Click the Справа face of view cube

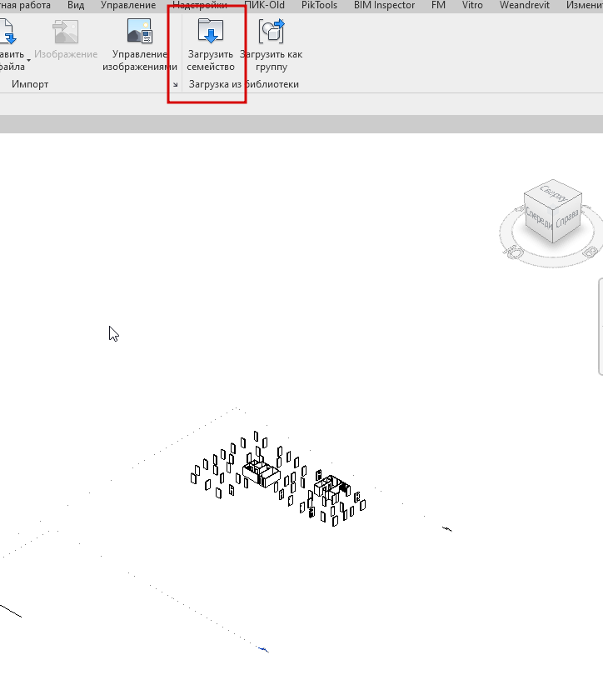click(568, 219)
